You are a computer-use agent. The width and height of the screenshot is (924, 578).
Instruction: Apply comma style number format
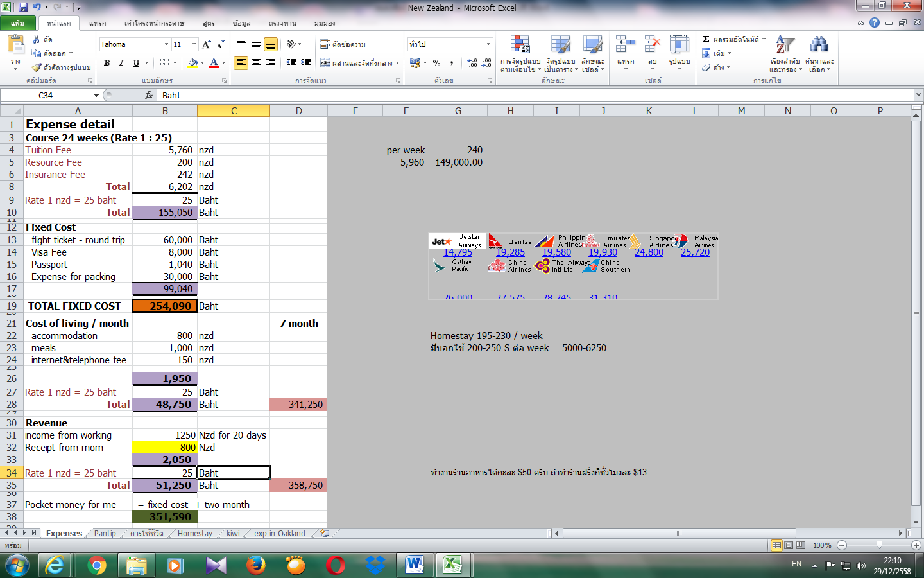(x=452, y=63)
